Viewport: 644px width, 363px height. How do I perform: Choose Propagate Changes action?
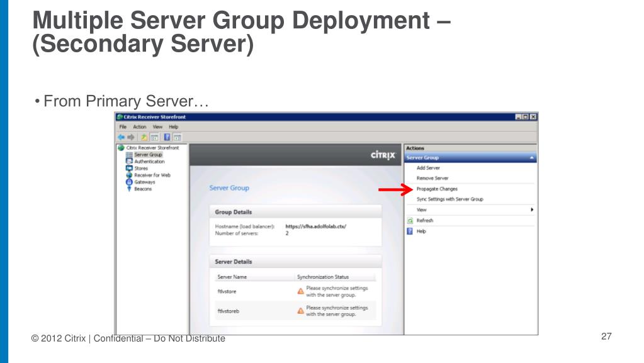(x=437, y=189)
